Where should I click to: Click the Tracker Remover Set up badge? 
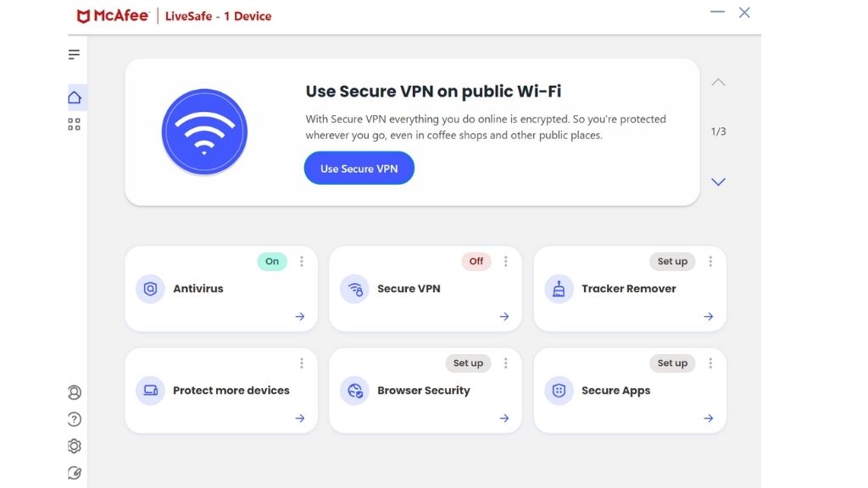672,261
